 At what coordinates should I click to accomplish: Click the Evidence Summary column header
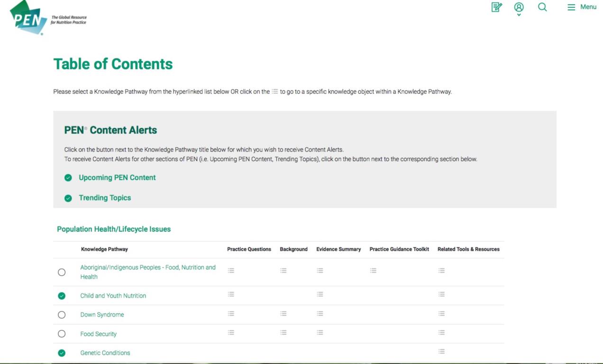pos(338,249)
